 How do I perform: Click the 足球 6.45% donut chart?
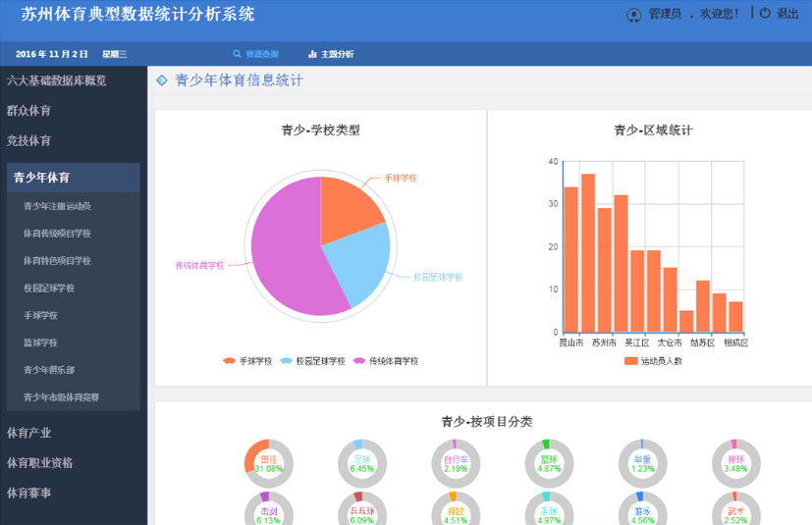362,463
